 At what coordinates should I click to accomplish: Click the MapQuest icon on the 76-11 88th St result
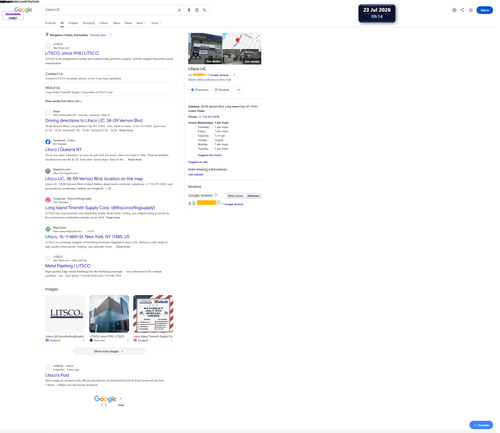coord(48,229)
